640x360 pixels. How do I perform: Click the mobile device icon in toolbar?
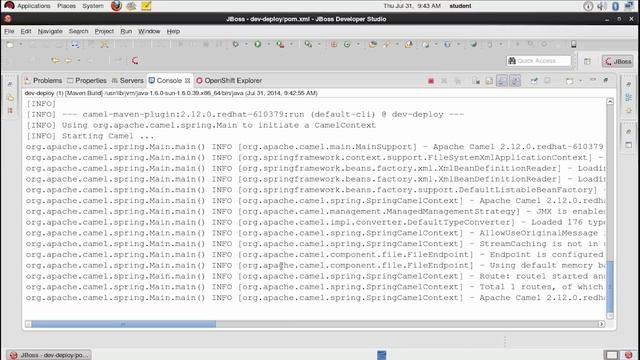pyautogui.click(x=573, y=44)
